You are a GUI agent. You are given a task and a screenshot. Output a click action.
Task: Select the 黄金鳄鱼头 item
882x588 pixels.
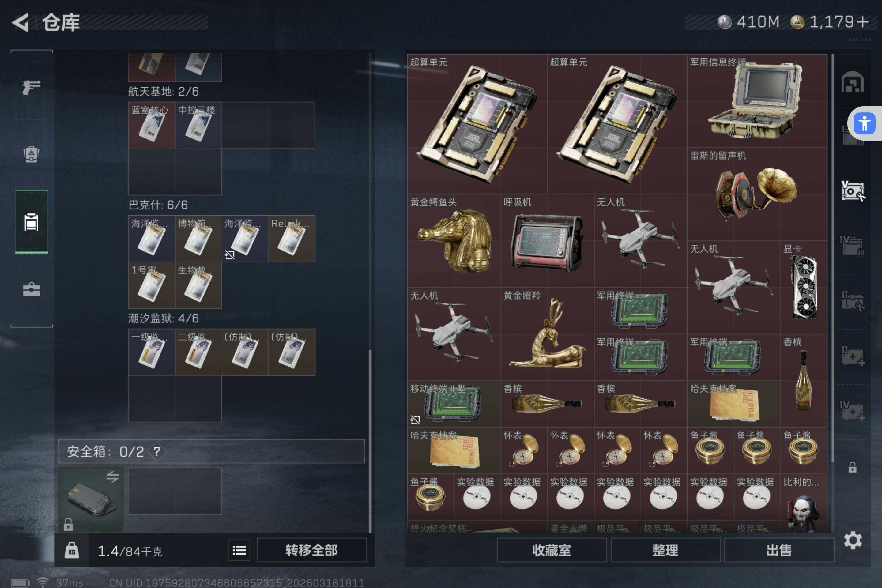[x=454, y=240]
